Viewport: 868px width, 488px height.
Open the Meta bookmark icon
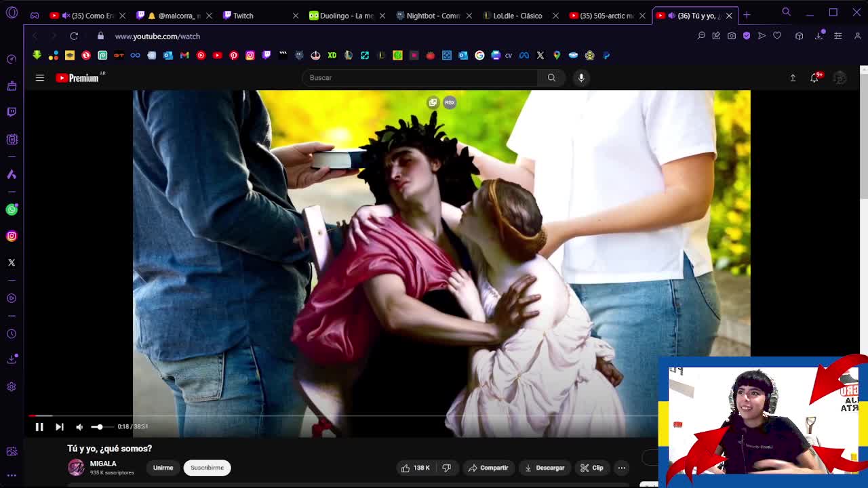coord(524,56)
